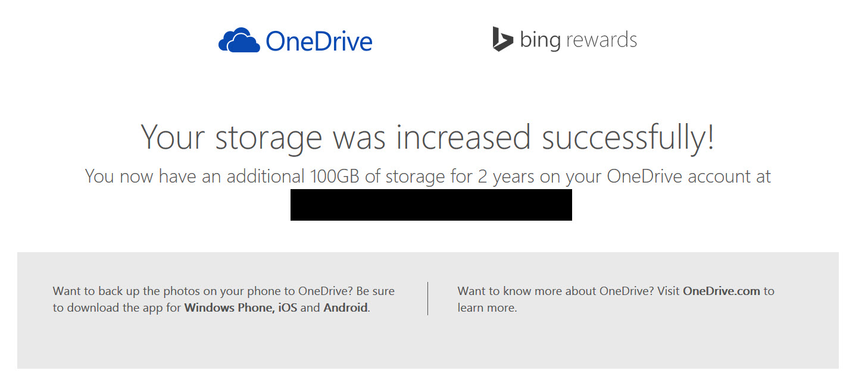Click the Bing "b" logo icon
Viewport: 868px width, 386px height.
click(502, 39)
